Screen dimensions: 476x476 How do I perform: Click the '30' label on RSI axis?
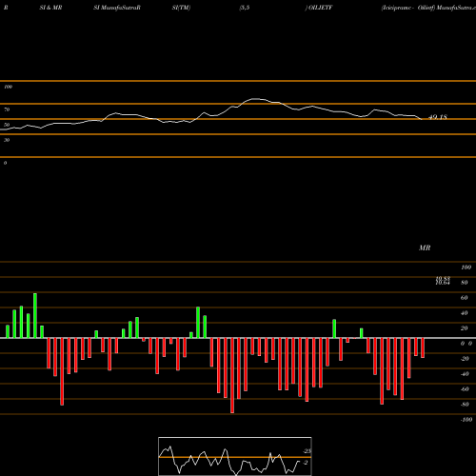7,140
